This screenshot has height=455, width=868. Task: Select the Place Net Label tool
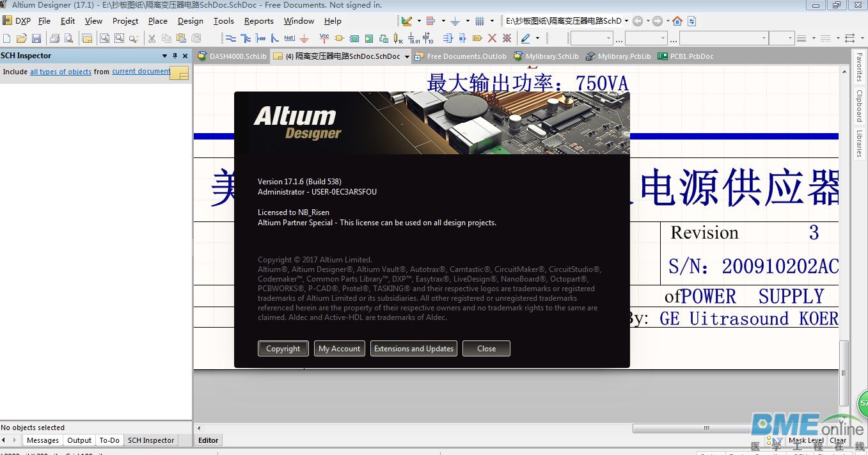pos(289,38)
